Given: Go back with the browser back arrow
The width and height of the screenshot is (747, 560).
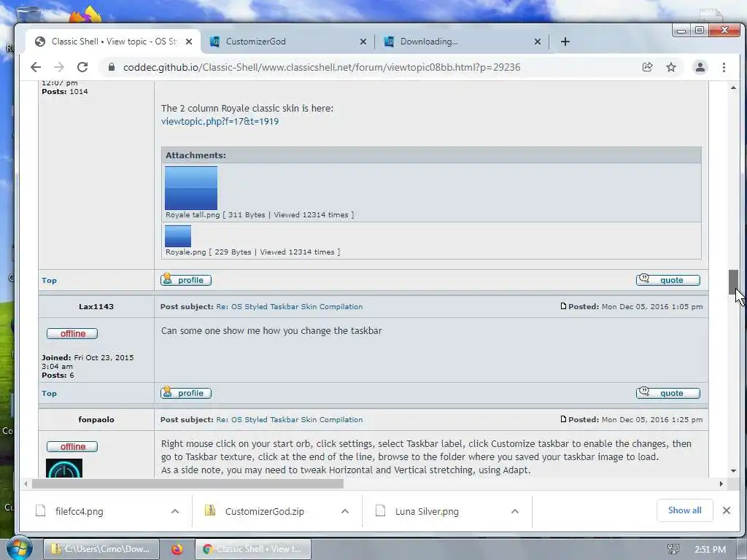Looking at the screenshot, I should pyautogui.click(x=36, y=67).
